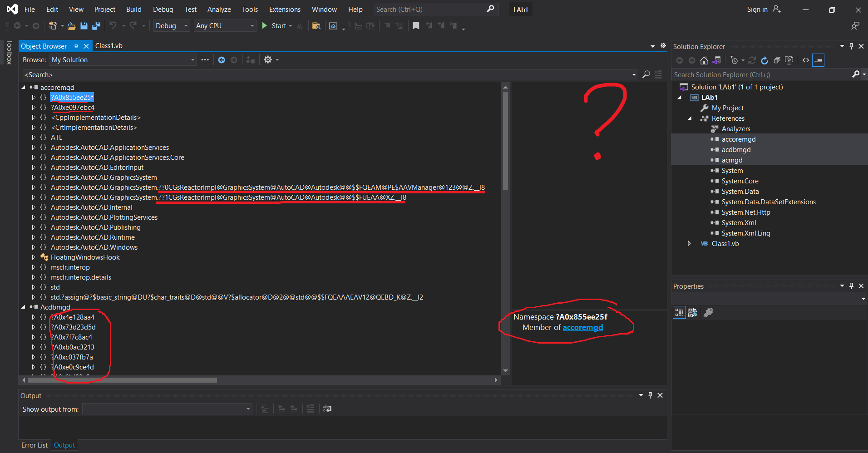Select the FloatingWindowsHook item

pos(85,257)
